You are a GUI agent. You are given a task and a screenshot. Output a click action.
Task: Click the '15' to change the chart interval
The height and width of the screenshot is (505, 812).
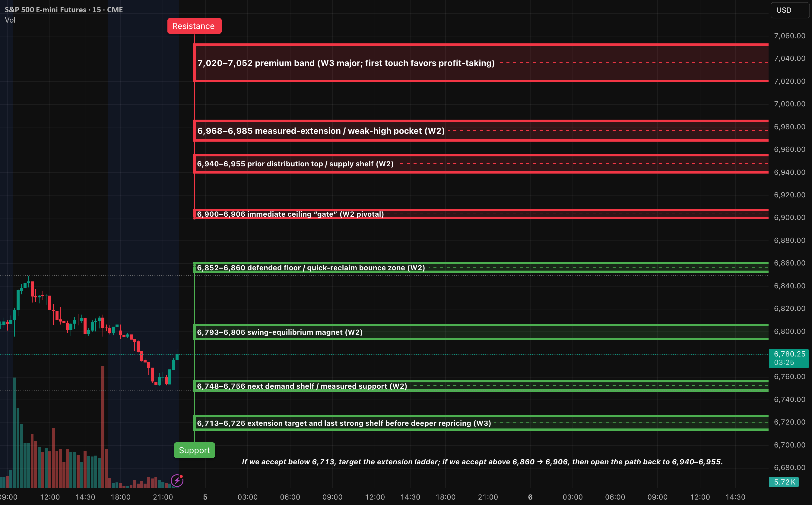point(97,10)
